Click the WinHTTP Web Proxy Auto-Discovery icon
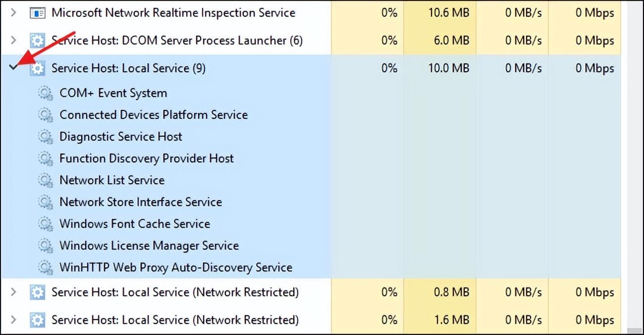 tap(46, 268)
